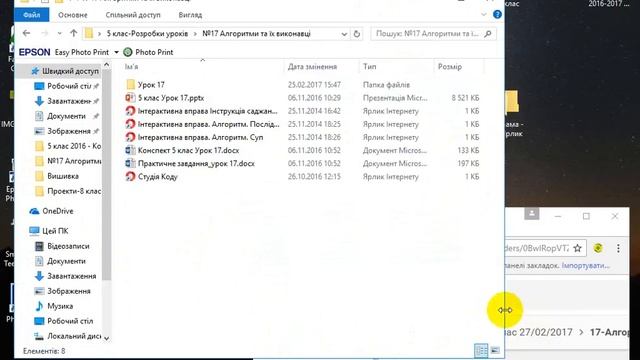Expand the ribbon with the chevron
The width and height of the screenshot is (640, 360).
click(x=484, y=15)
